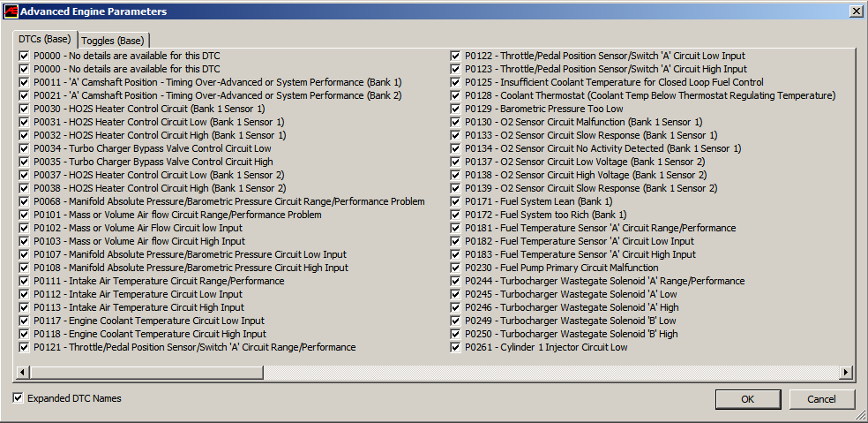This screenshot has width=868, height=423.
Task: Select the DTCs (Base) tab
Action: (45, 39)
